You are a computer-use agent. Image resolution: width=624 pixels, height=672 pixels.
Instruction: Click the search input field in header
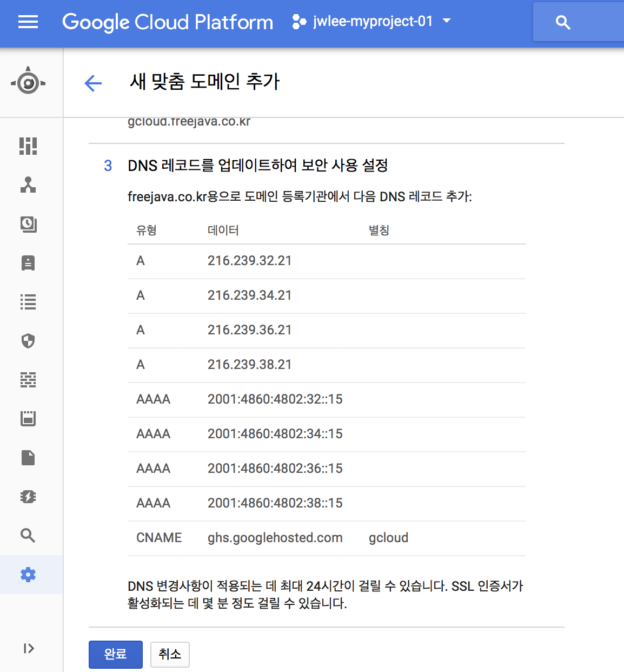579,22
